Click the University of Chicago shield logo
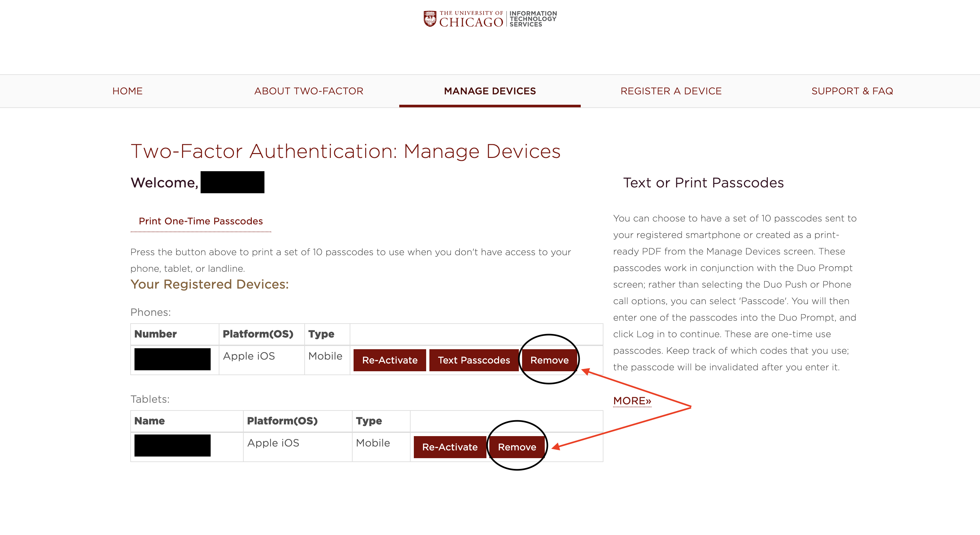 click(429, 19)
